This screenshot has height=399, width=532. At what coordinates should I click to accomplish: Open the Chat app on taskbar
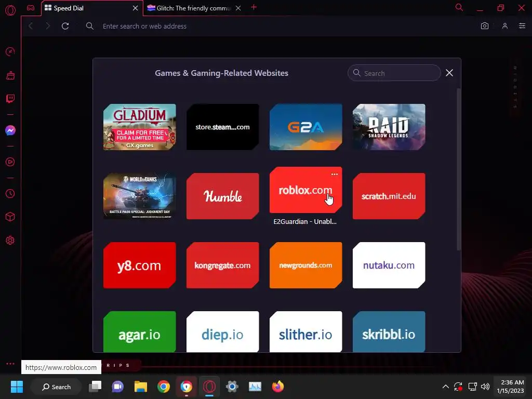click(x=118, y=387)
